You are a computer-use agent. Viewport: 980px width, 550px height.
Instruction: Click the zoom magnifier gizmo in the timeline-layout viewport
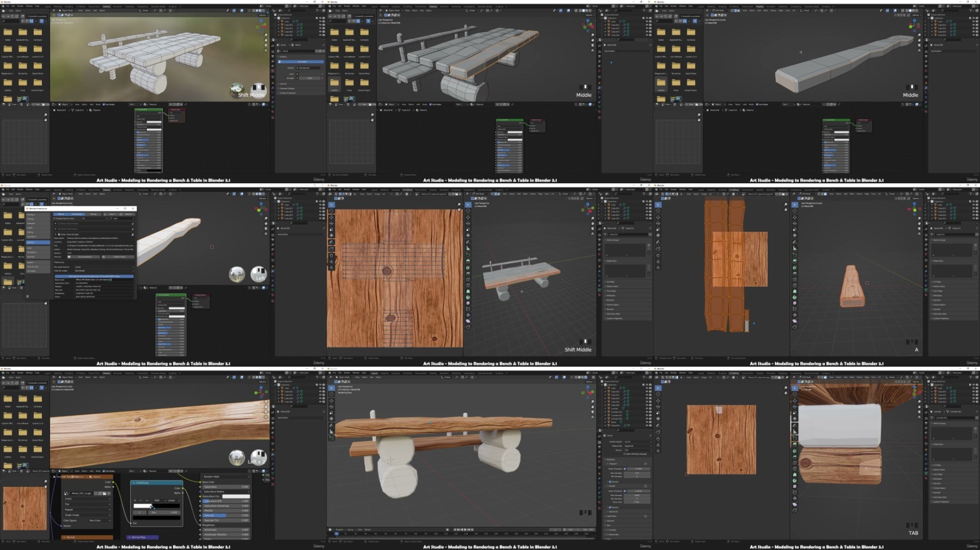592,401
